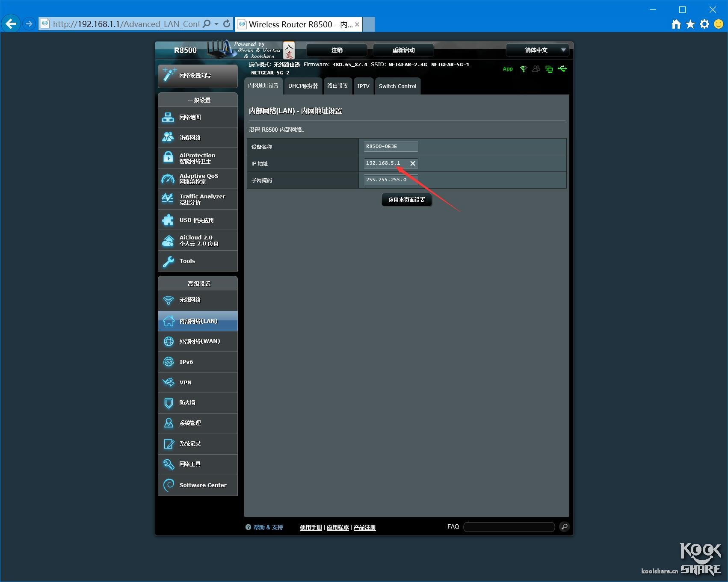728x582 pixels.
Task: Open Adaptive QoS gauge icon
Action: click(168, 179)
